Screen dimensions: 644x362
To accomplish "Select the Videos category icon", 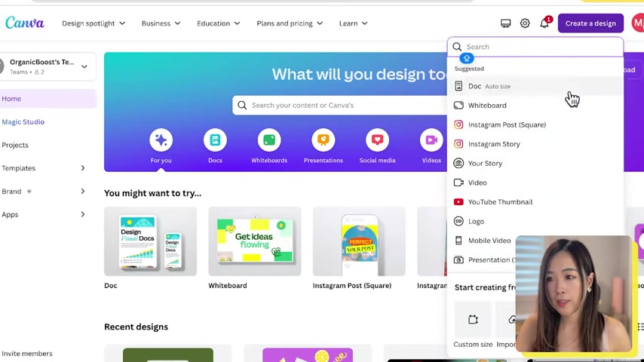I will (431, 140).
